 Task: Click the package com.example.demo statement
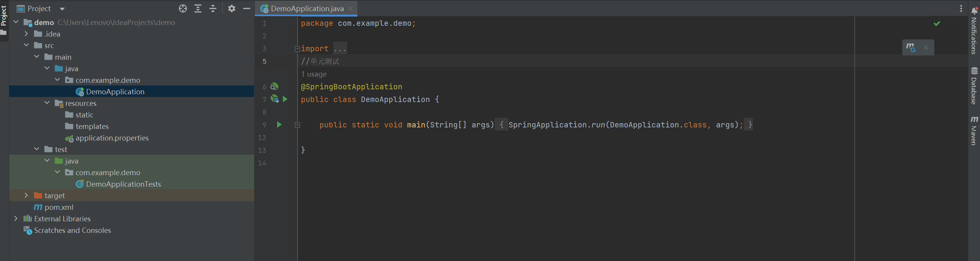[358, 23]
